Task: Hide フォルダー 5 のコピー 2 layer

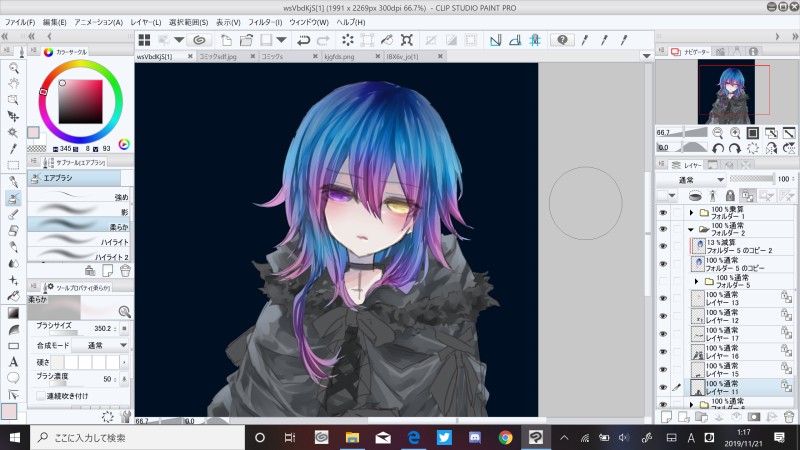Action: click(663, 246)
